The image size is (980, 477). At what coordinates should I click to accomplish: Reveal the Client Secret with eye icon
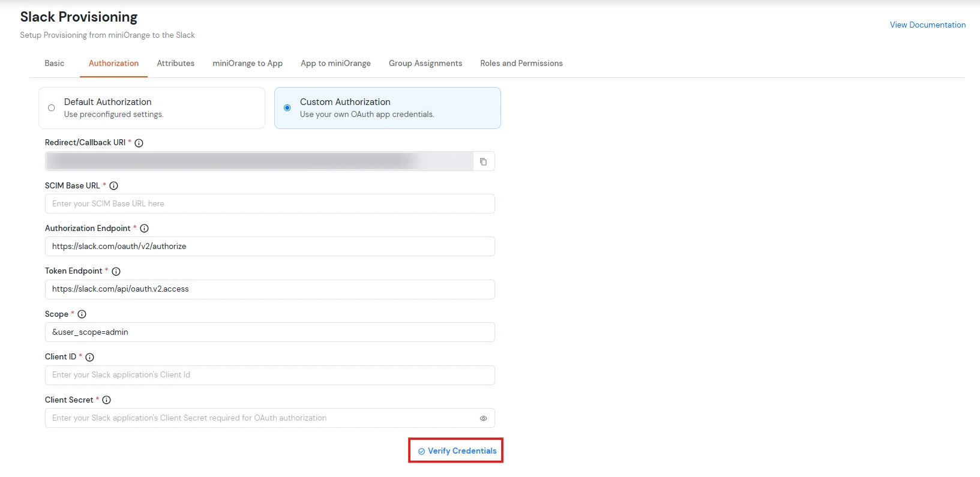coord(483,418)
